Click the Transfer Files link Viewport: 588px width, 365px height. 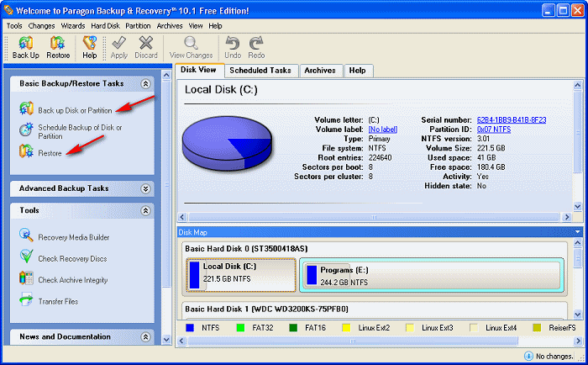point(58,302)
